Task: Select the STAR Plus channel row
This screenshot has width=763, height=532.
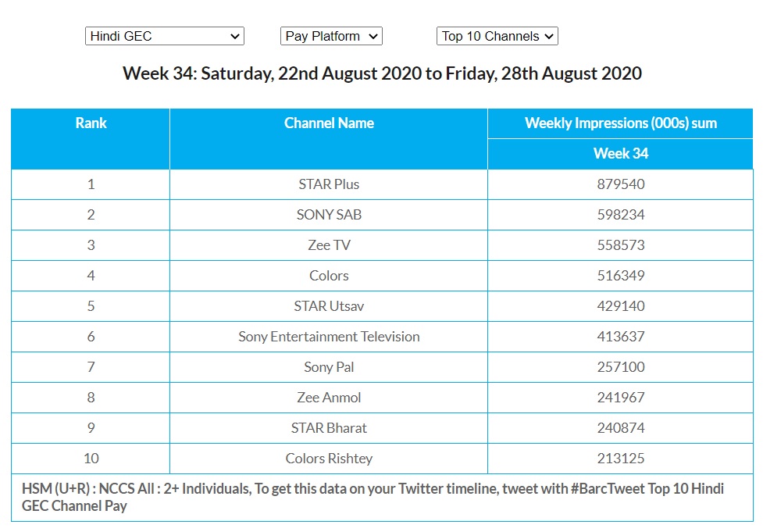Action: (x=329, y=184)
